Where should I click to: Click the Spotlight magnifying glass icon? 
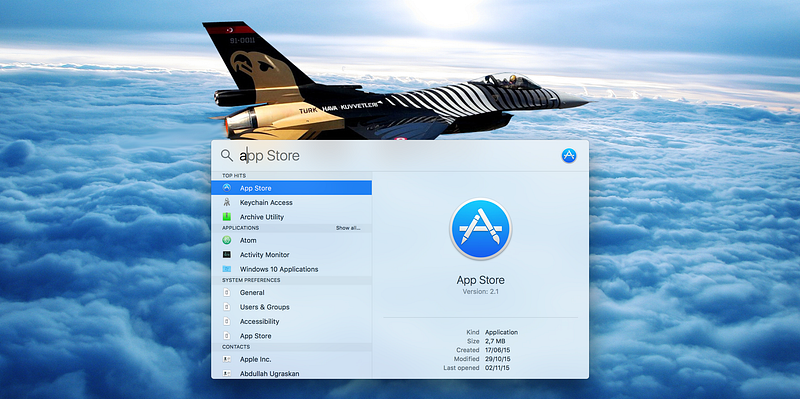227,156
